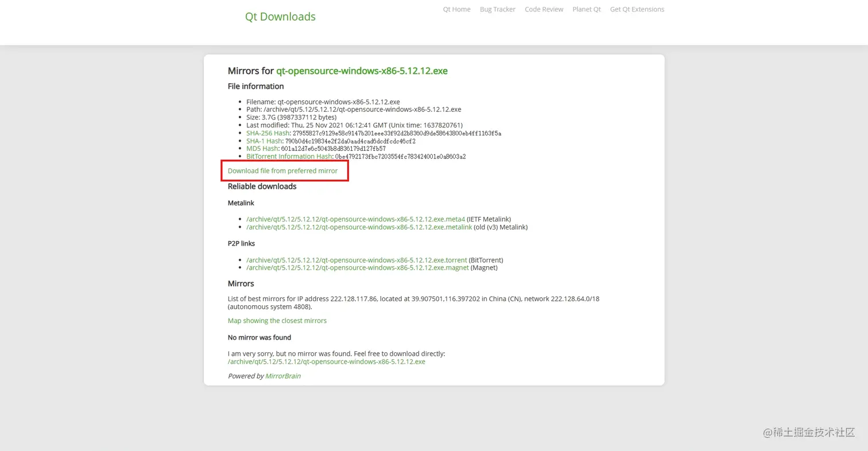
Task: Open the .exe.magnet Magnet link
Action: pyautogui.click(x=358, y=268)
